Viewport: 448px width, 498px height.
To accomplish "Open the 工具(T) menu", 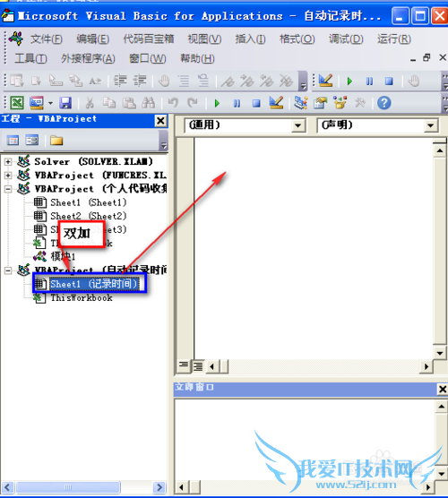I will 30,58.
